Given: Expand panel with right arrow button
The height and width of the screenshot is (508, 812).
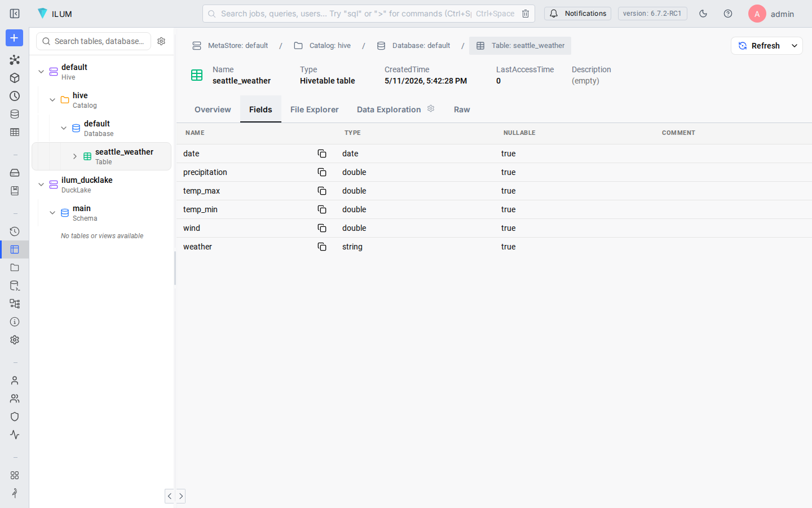Looking at the screenshot, I should [181, 496].
